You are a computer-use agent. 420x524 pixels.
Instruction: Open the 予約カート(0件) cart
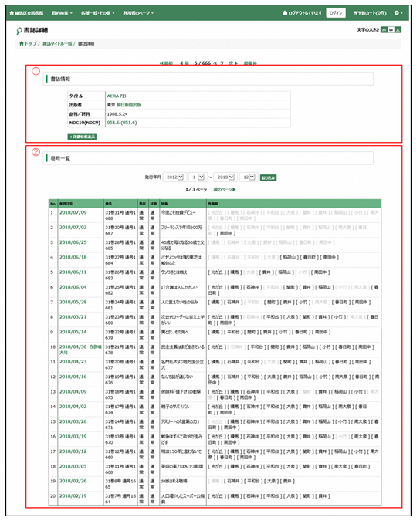click(x=370, y=13)
